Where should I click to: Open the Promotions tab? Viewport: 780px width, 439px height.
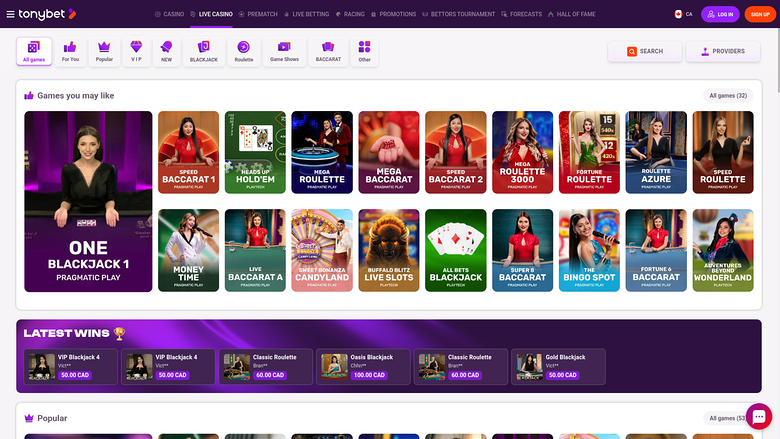pyautogui.click(x=393, y=14)
